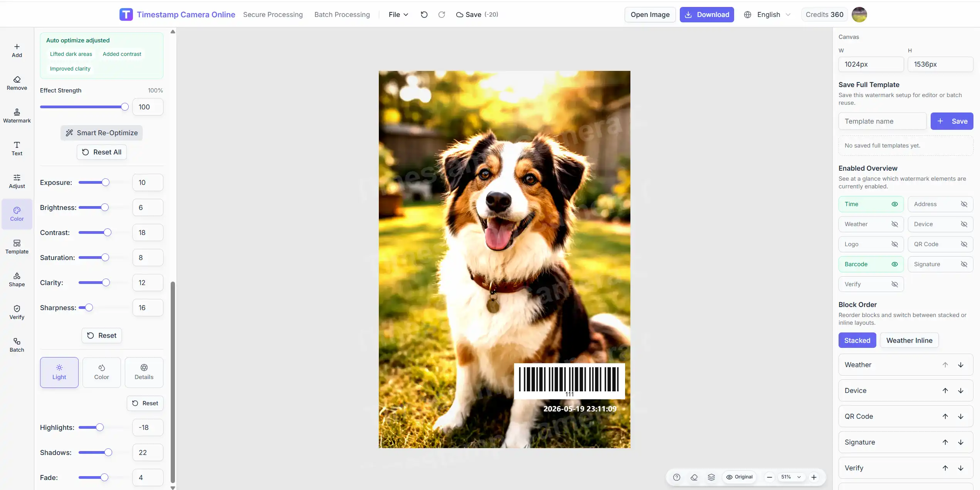
Task: Move Device block up
Action: (945, 391)
